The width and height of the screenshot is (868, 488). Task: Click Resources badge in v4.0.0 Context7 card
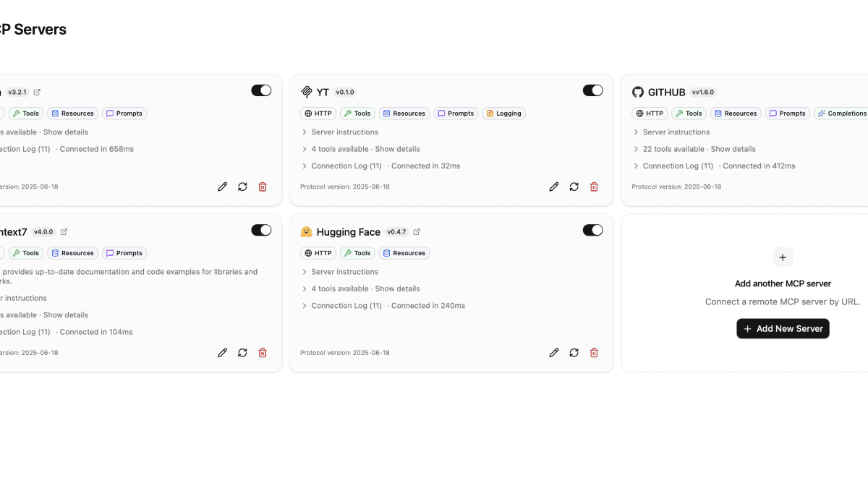73,253
